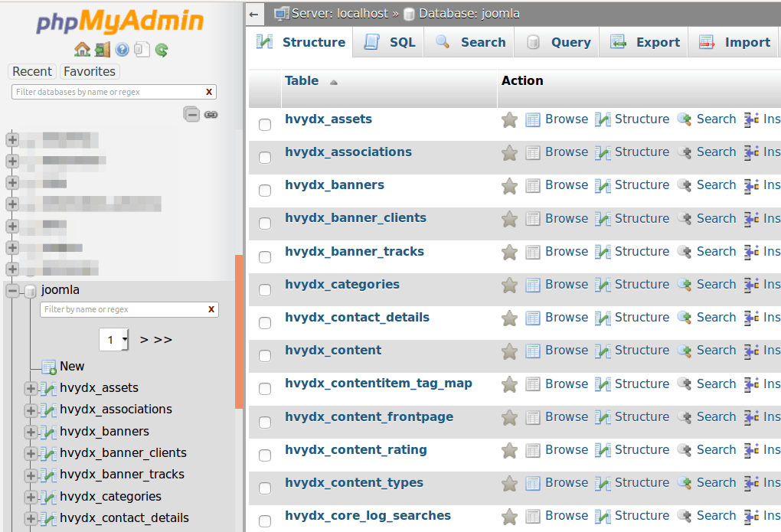Click New table icon in joomla tree
Image resolution: width=781 pixels, height=532 pixels.
pos(49,367)
